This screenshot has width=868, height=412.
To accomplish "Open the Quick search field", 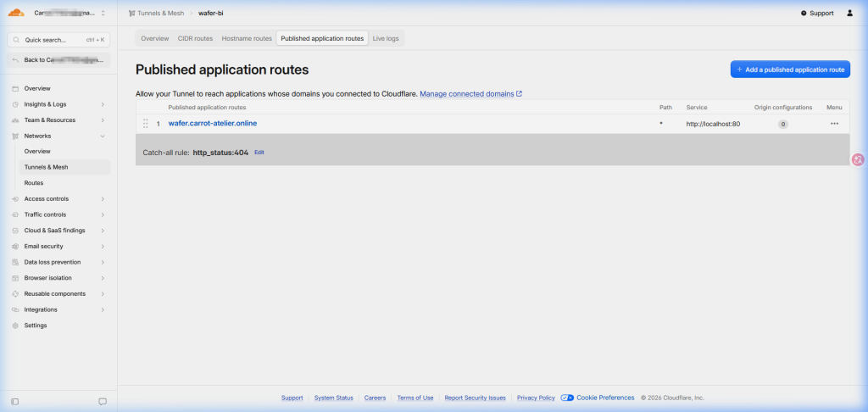I will [x=58, y=40].
